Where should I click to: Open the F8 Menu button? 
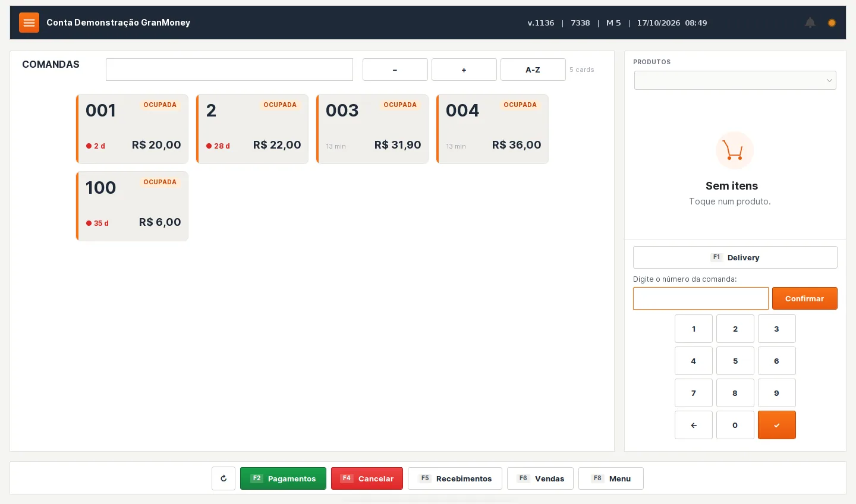tap(611, 478)
